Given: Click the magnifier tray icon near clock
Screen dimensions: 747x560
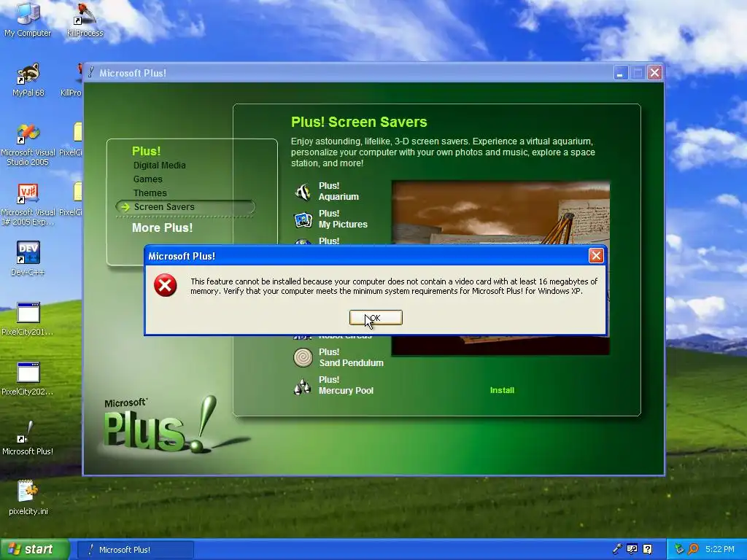Looking at the screenshot, I should (x=694, y=549).
